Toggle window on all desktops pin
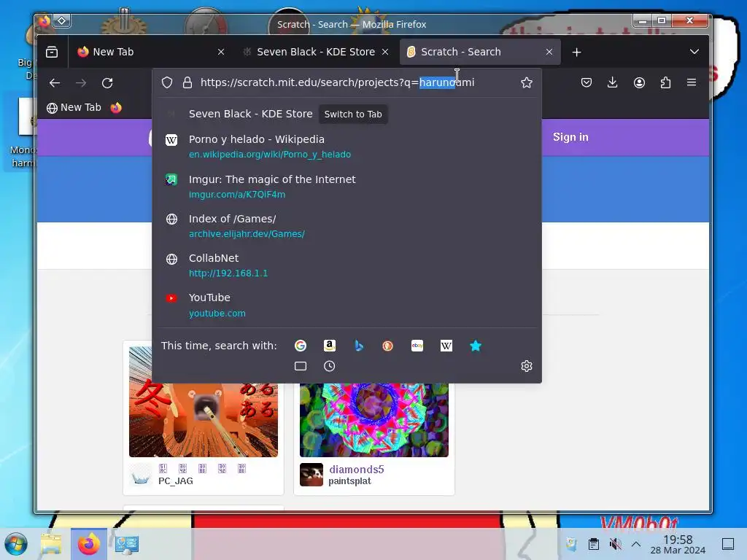 (62, 20)
